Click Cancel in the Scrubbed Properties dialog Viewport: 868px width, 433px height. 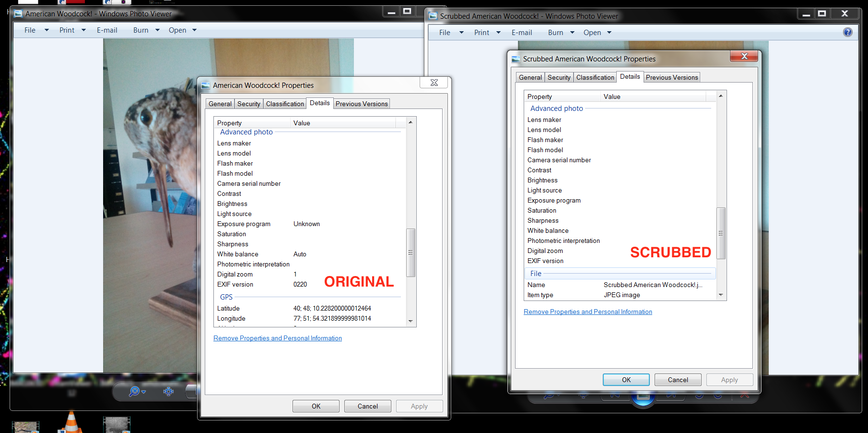[x=678, y=380]
